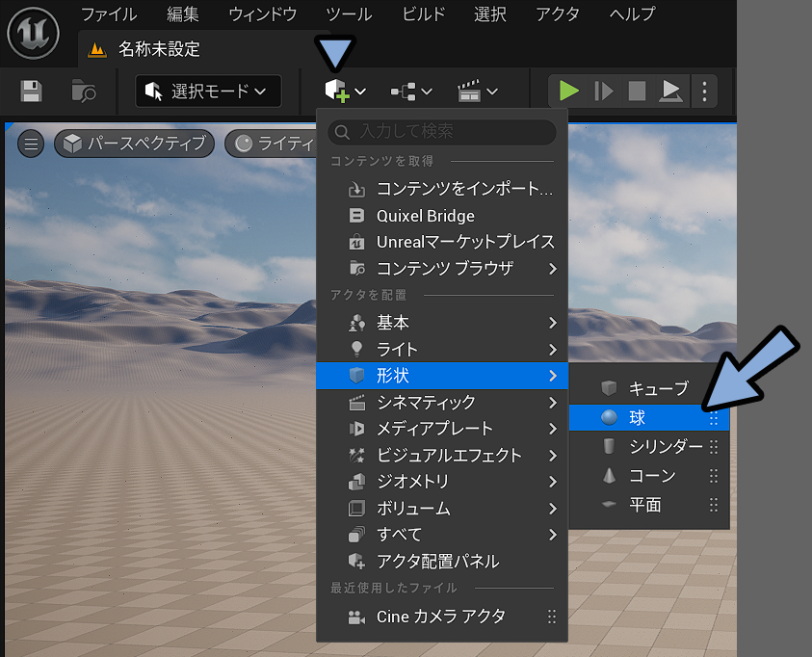Image resolution: width=812 pixels, height=657 pixels.
Task: Click the シネマティック clapper menu icon
Action: tap(356, 403)
